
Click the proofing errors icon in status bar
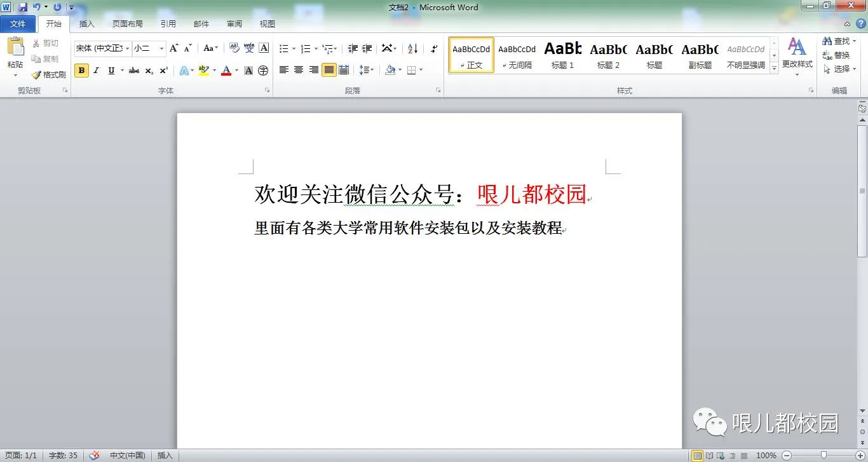[x=95, y=456]
